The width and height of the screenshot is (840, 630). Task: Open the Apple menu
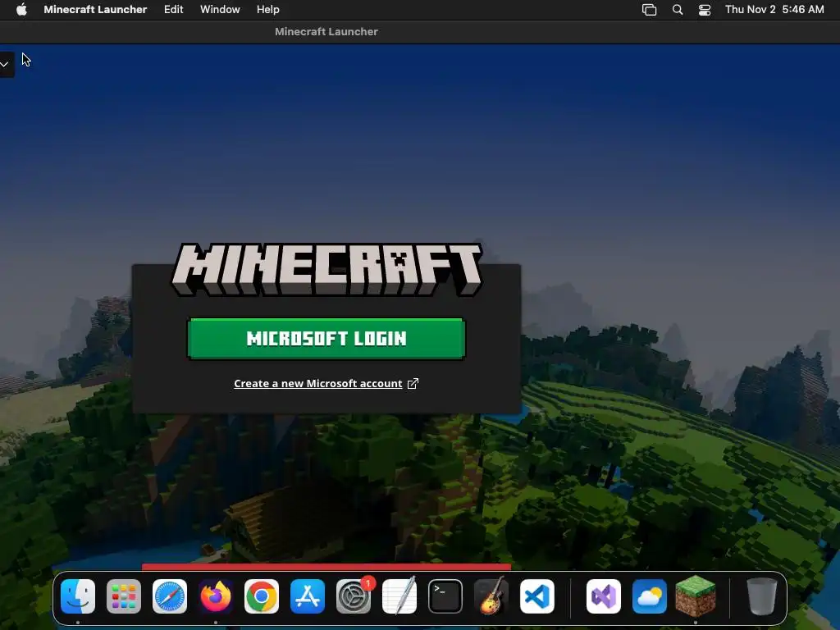pos(21,10)
